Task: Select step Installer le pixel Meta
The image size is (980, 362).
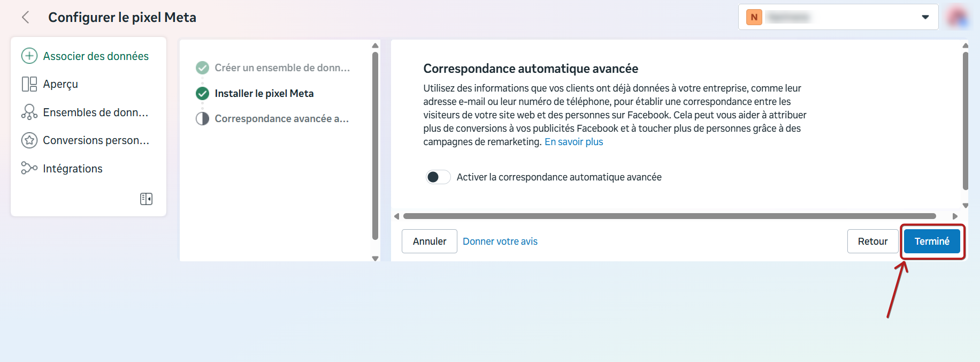Action: pyautogui.click(x=256, y=93)
